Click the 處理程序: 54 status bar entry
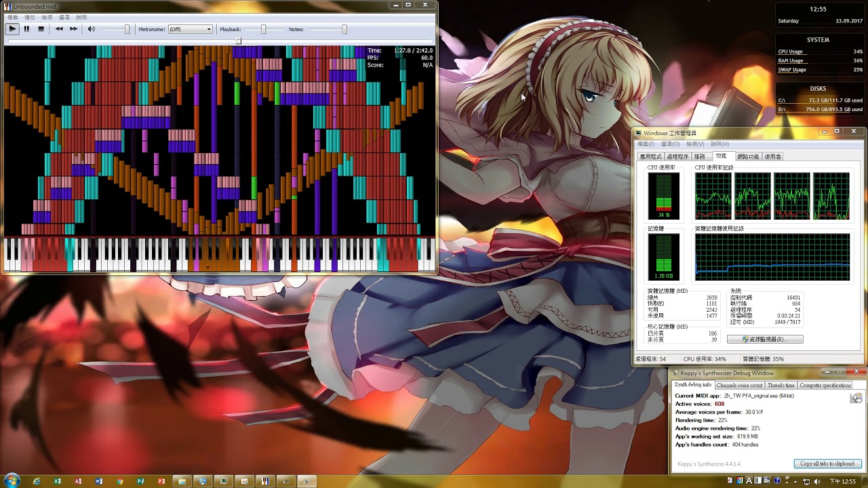868x488 pixels. point(650,359)
